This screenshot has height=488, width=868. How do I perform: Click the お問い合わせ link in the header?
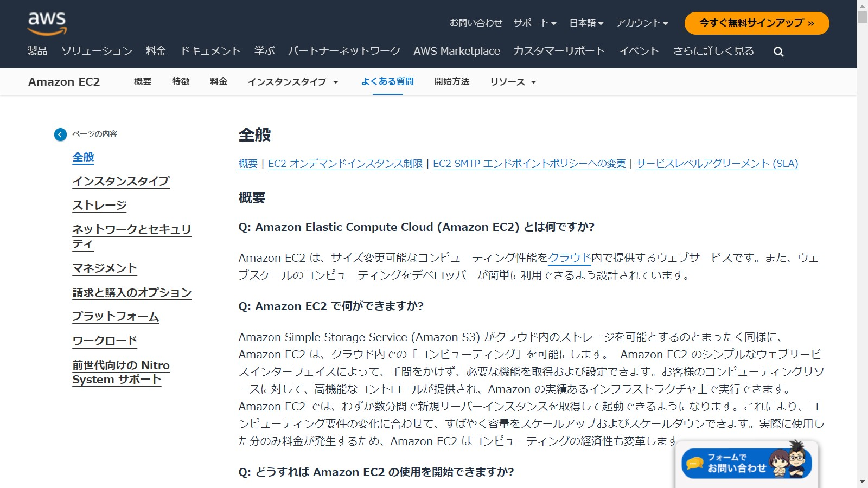pyautogui.click(x=476, y=23)
